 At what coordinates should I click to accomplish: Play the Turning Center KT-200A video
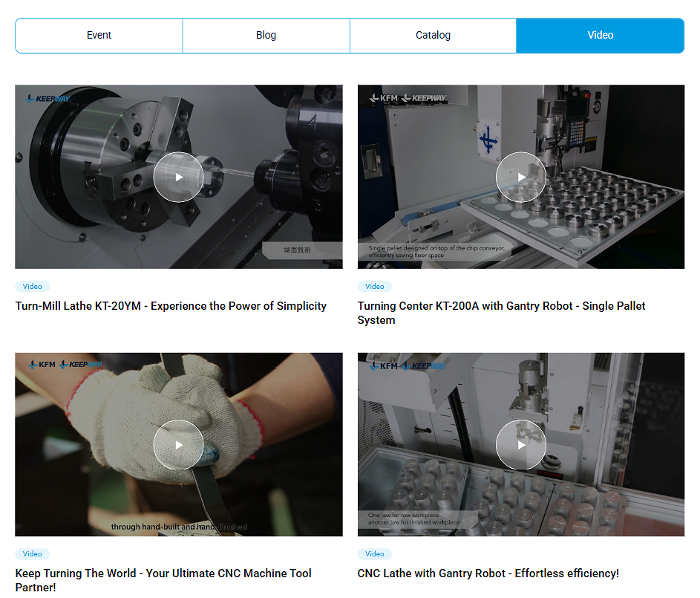point(520,177)
